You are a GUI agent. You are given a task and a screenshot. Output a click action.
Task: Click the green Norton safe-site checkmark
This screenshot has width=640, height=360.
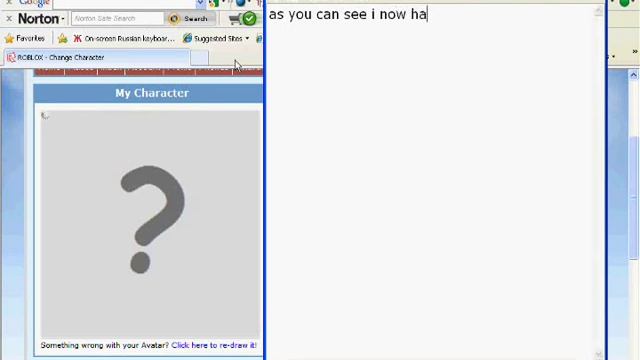point(249,18)
